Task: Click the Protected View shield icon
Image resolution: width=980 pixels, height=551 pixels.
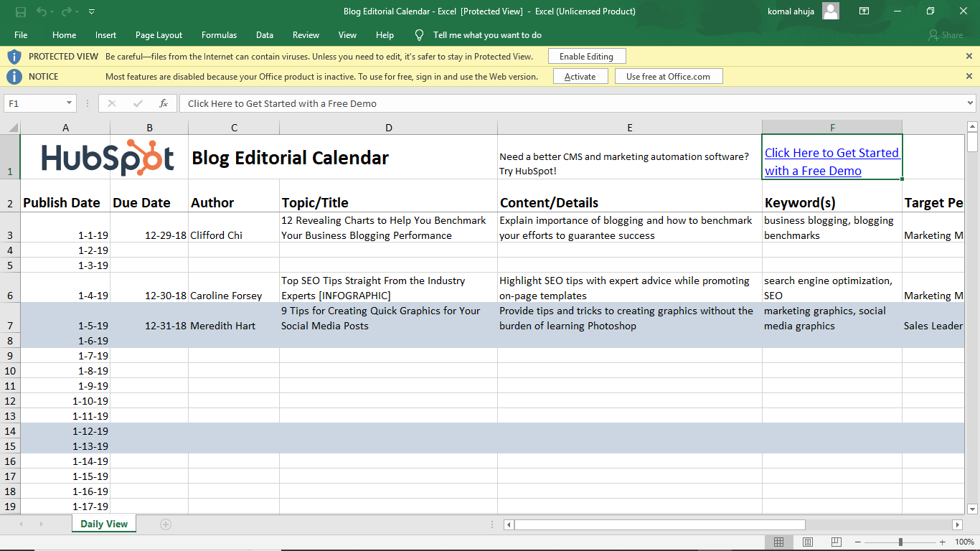Action: pyautogui.click(x=14, y=56)
